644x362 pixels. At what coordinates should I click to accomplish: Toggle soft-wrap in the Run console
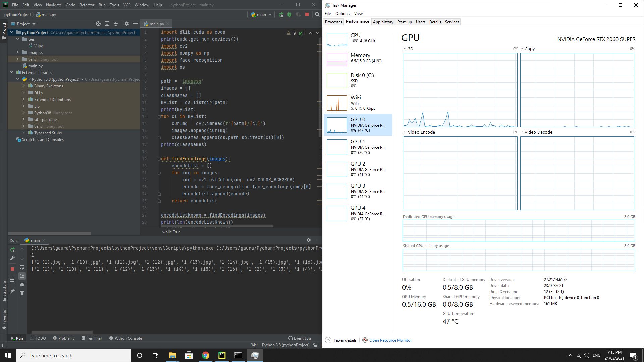(22, 267)
